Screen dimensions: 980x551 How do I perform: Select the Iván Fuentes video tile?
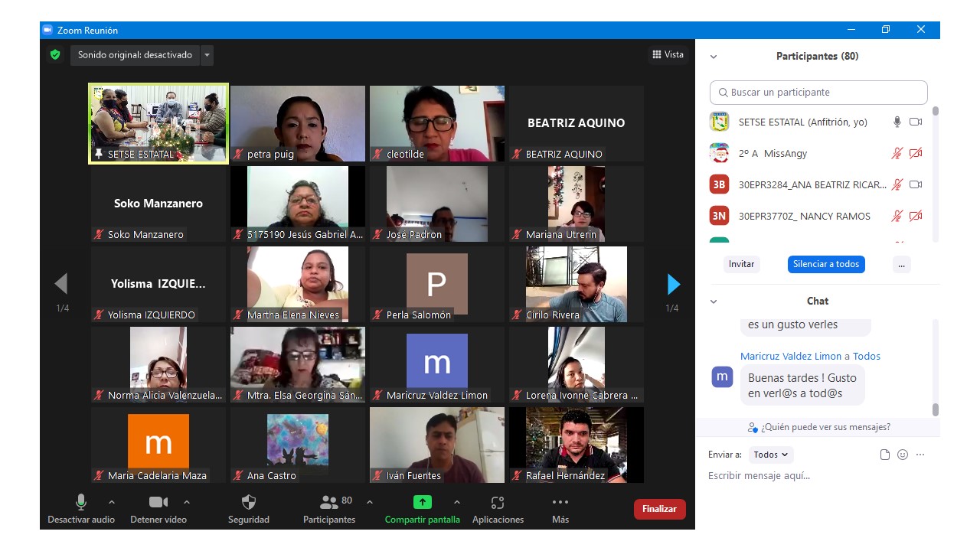437,445
